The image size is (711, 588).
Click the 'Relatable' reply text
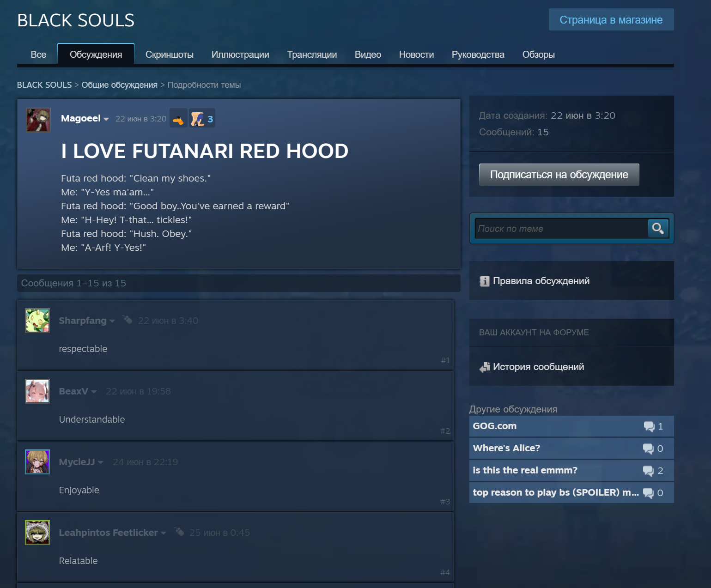[x=79, y=561]
